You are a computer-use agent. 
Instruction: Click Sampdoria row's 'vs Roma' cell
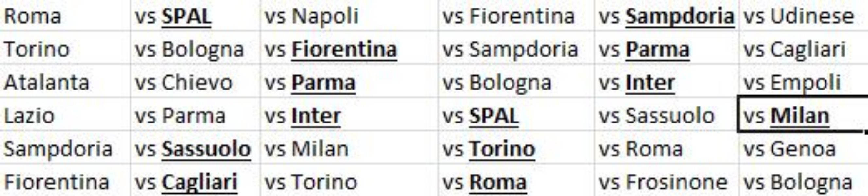[x=641, y=149]
